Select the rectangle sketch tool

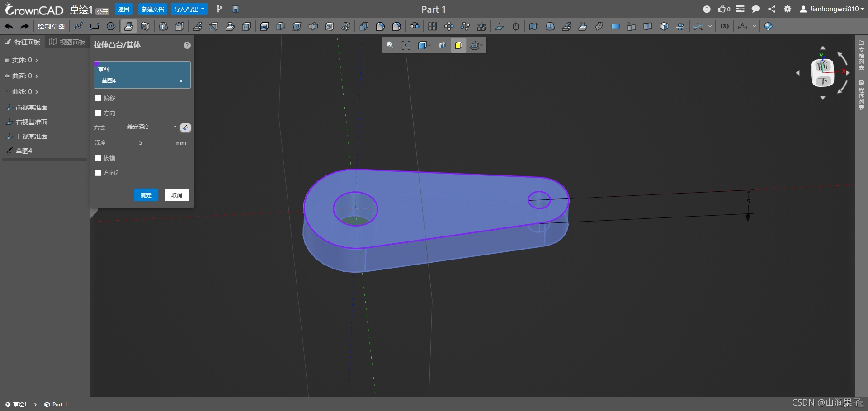(x=94, y=26)
